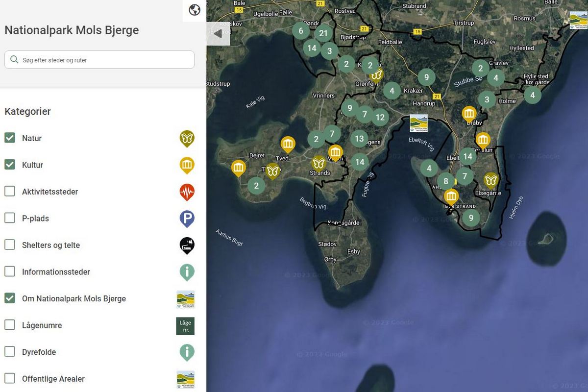588x392 pixels.
Task: Focus the 'Søg efter steder og ruter' search field
Action: click(x=99, y=60)
